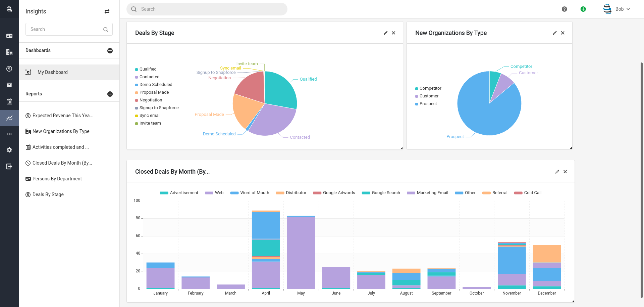Open the Bob account dropdown
This screenshot has height=307, width=644.
tap(619, 9)
